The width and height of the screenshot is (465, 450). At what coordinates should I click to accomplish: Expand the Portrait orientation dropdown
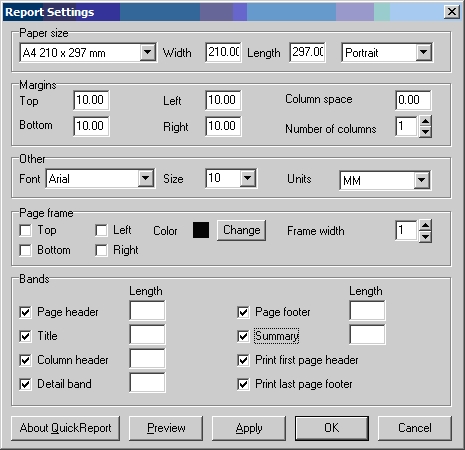pyautogui.click(x=423, y=52)
